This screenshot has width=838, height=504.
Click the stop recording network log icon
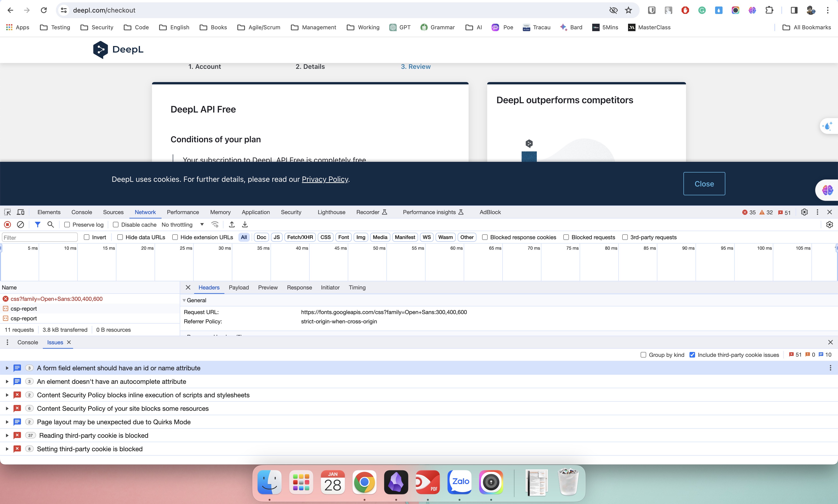tap(7, 225)
